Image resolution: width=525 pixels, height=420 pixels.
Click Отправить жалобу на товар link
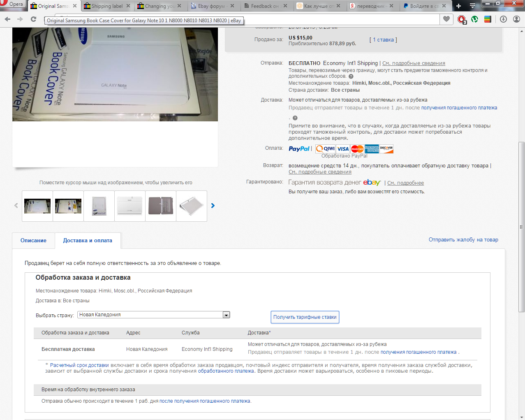(463, 240)
